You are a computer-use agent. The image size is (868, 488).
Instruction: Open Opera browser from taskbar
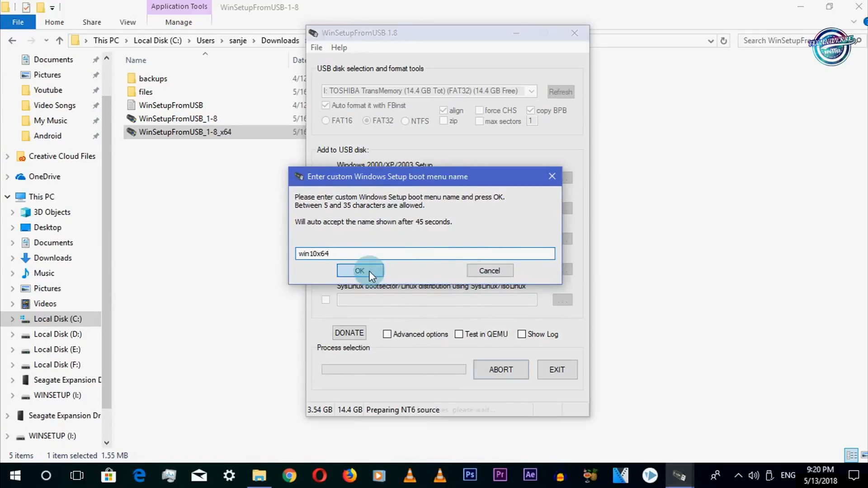320,475
